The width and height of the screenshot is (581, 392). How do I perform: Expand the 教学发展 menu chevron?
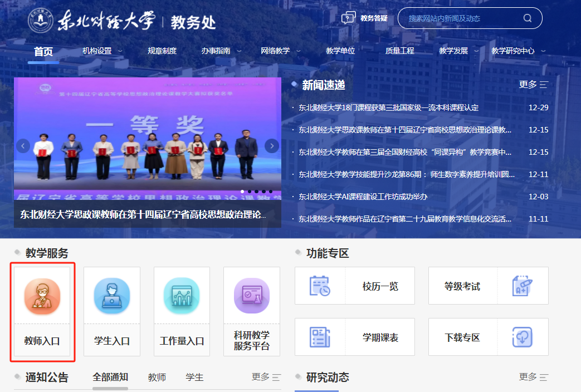click(x=476, y=51)
